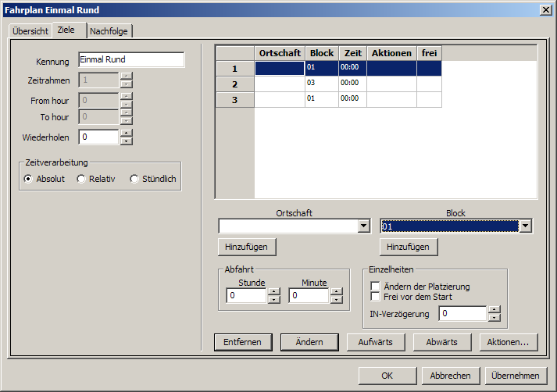Click the Kennung text field

[x=131, y=60]
